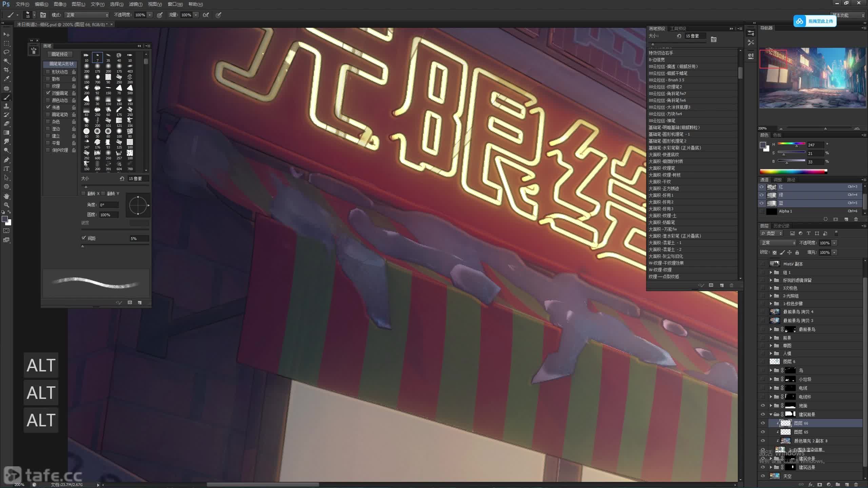Select the Zoom tool
This screenshot has width=868, height=488.
pos(6,205)
